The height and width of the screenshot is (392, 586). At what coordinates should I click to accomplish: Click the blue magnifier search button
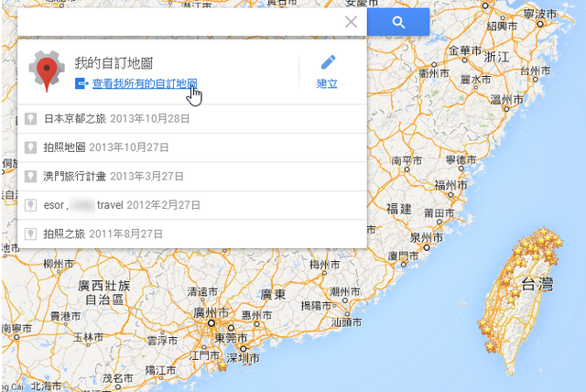[398, 22]
